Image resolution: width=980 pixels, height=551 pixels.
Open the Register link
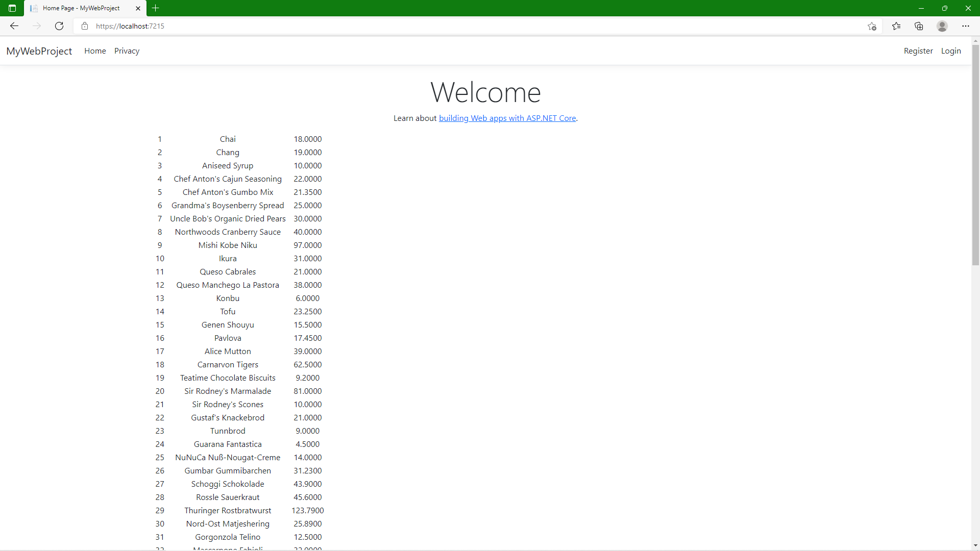918,51
